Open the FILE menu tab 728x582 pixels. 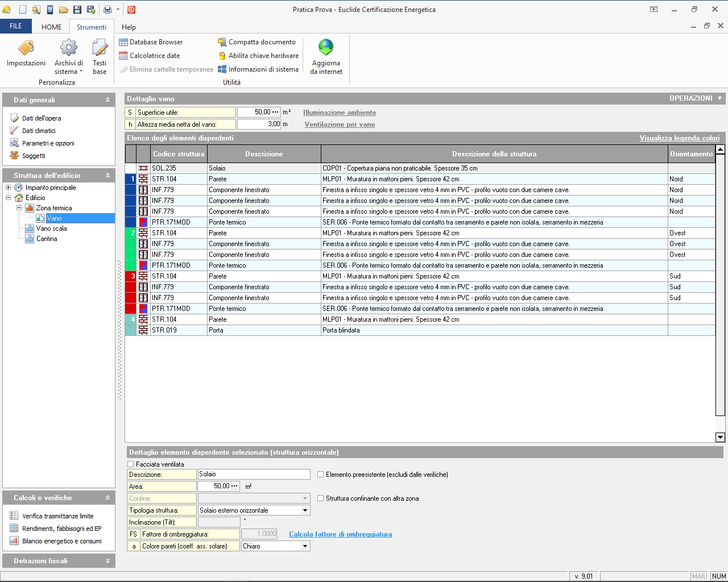click(16, 26)
